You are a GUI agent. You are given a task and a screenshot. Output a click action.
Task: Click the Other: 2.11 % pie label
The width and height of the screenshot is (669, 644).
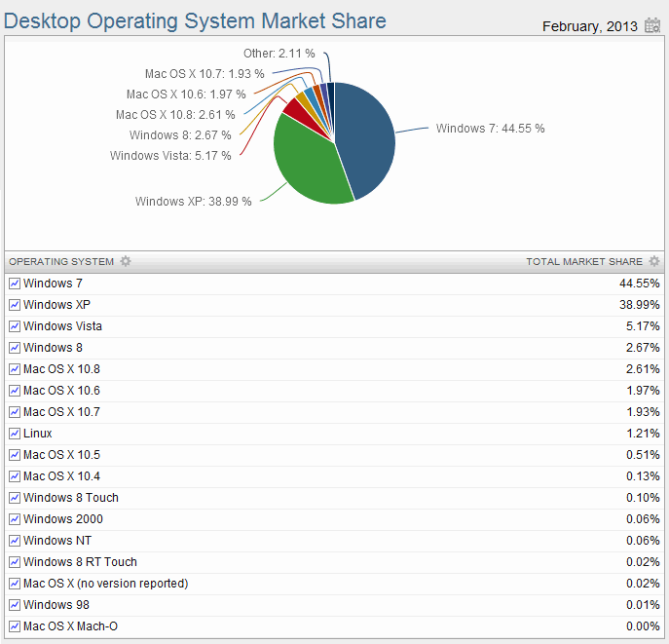(x=279, y=54)
